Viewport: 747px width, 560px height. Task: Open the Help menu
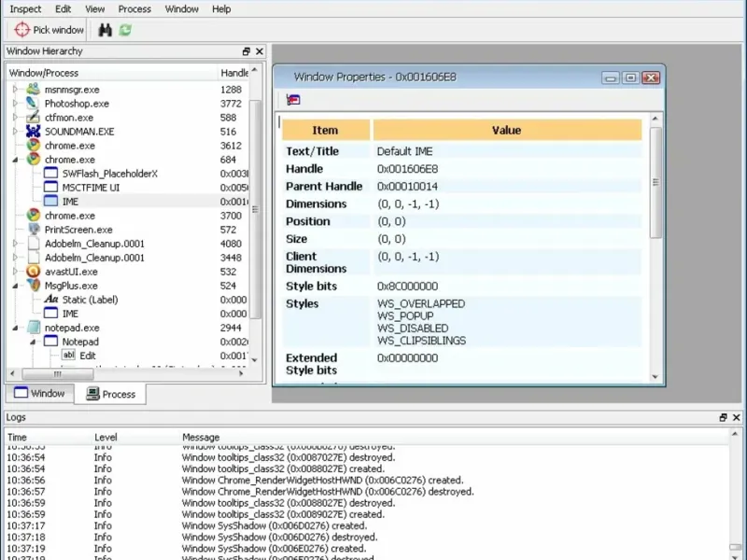point(221,9)
